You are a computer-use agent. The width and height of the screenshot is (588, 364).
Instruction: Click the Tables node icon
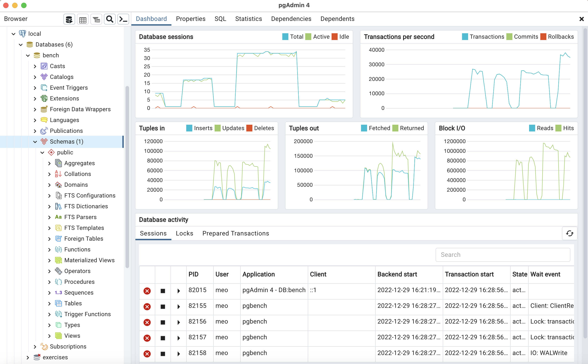pyautogui.click(x=58, y=303)
